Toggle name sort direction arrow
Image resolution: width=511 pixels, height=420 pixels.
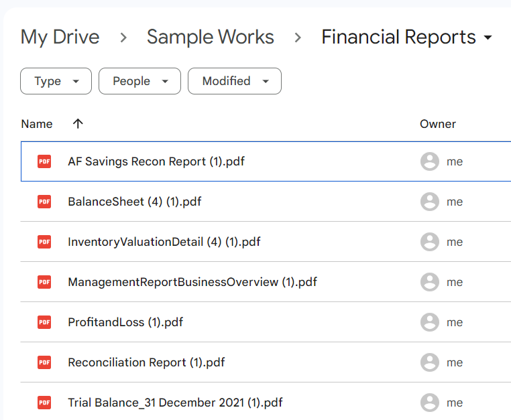(78, 123)
